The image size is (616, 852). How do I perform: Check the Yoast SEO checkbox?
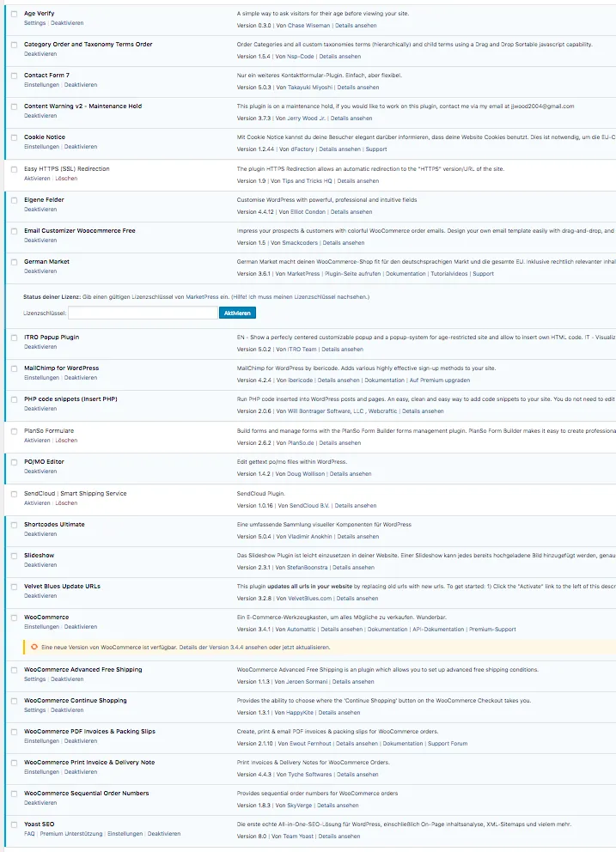coord(14,825)
